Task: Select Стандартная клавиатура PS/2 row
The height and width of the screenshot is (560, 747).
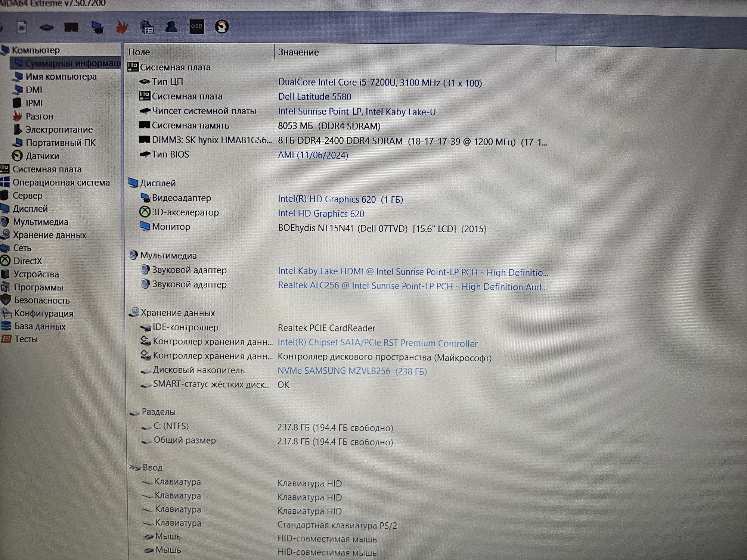Action: pyautogui.click(x=270, y=524)
